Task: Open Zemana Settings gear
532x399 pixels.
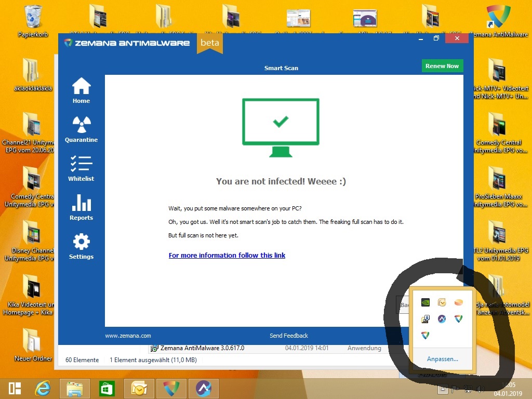Action: [81, 246]
